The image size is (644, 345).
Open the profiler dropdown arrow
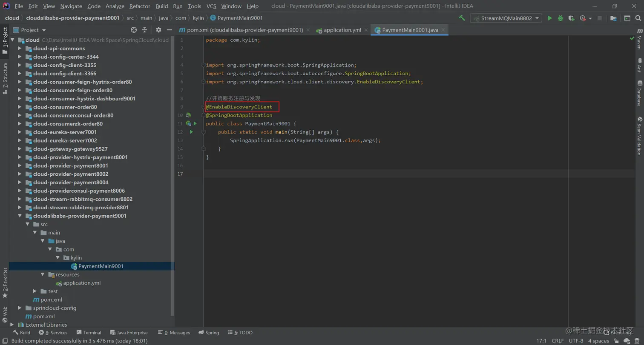pos(590,19)
